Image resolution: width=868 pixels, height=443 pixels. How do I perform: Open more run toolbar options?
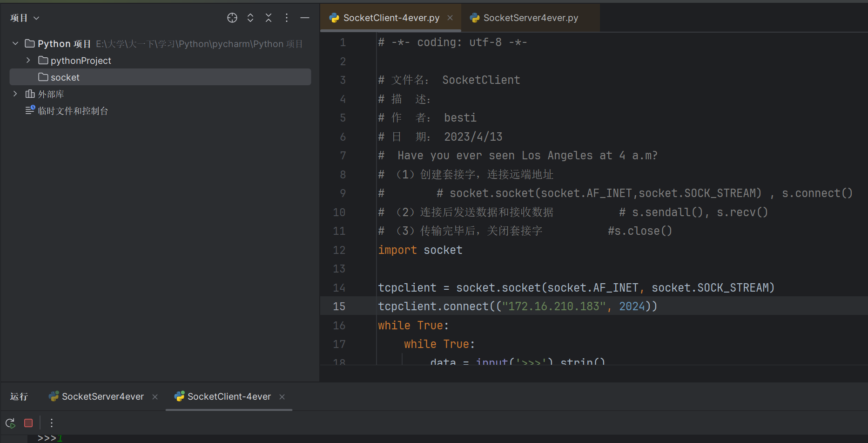[x=52, y=423]
